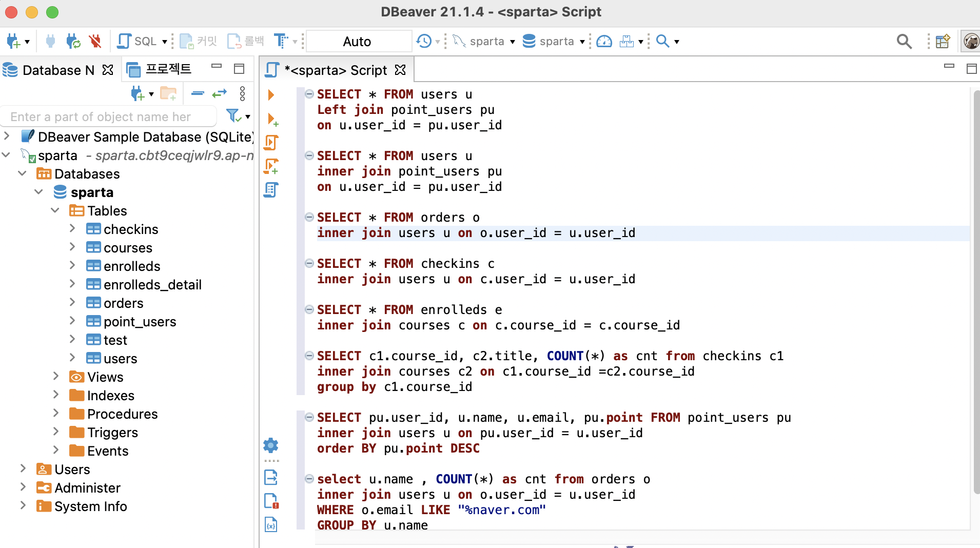
Task: Click the object name filter input field
Action: tap(108, 116)
